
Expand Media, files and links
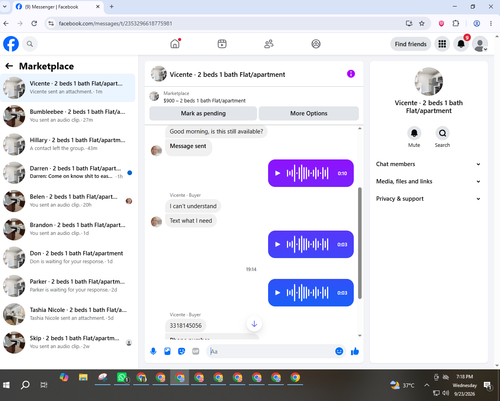click(428, 181)
